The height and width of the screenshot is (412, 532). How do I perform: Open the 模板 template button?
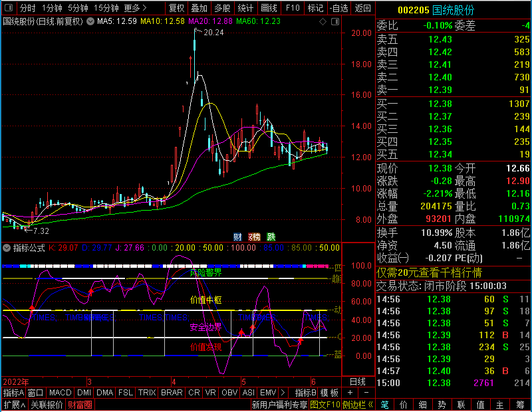tap(329, 393)
